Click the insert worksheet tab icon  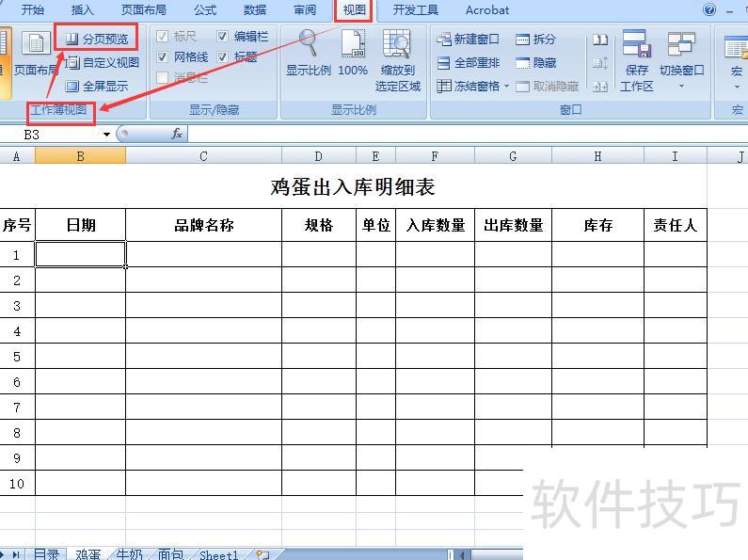coord(263,554)
